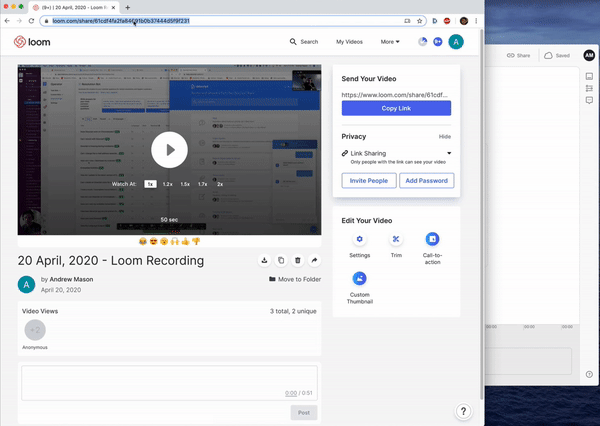React with the surprised face emoji

click(x=164, y=241)
